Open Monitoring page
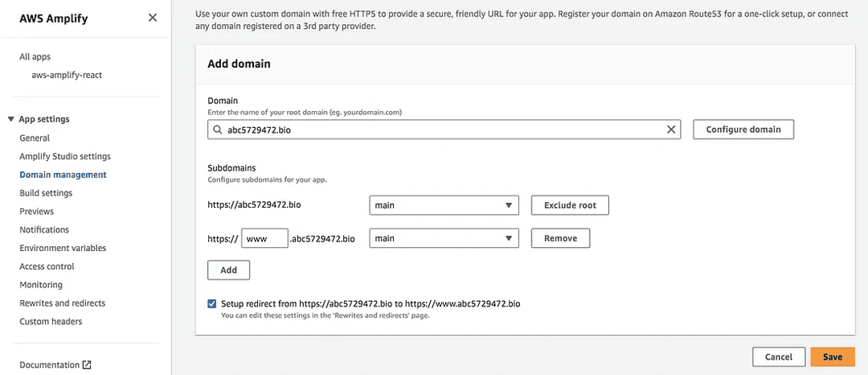Image resolution: width=868 pixels, height=375 pixels. click(x=41, y=285)
